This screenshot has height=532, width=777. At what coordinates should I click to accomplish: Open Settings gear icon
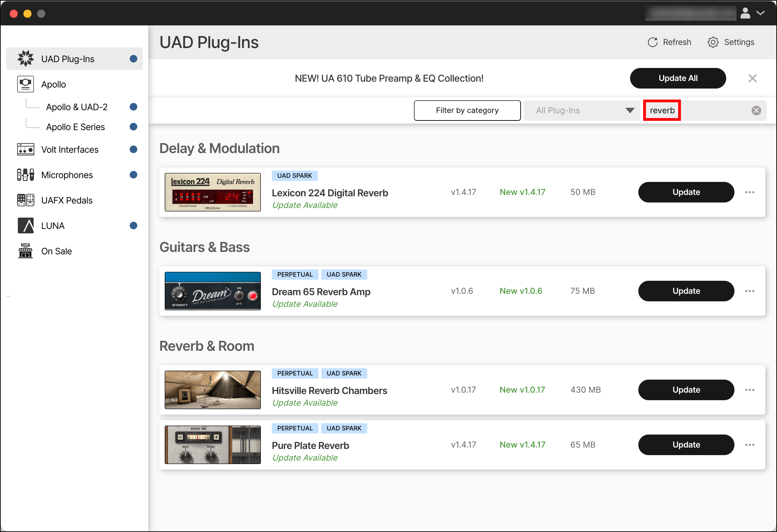(713, 42)
